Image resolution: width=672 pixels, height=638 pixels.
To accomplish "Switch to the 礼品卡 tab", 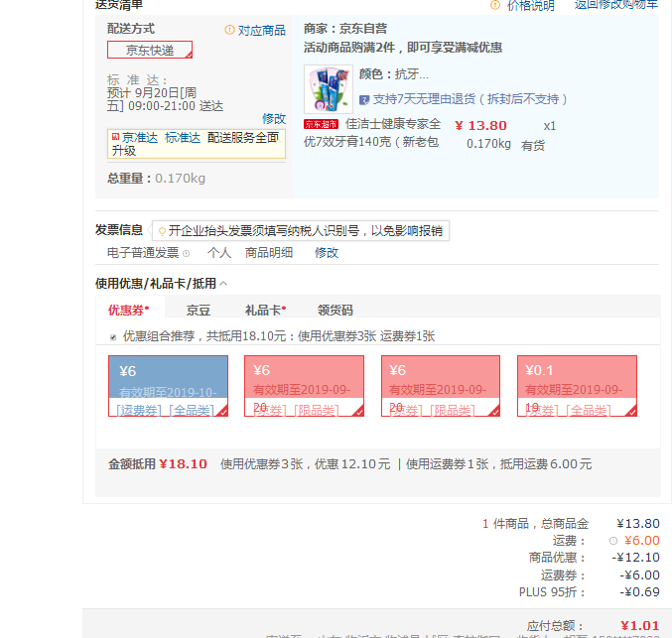I will click(x=265, y=311).
